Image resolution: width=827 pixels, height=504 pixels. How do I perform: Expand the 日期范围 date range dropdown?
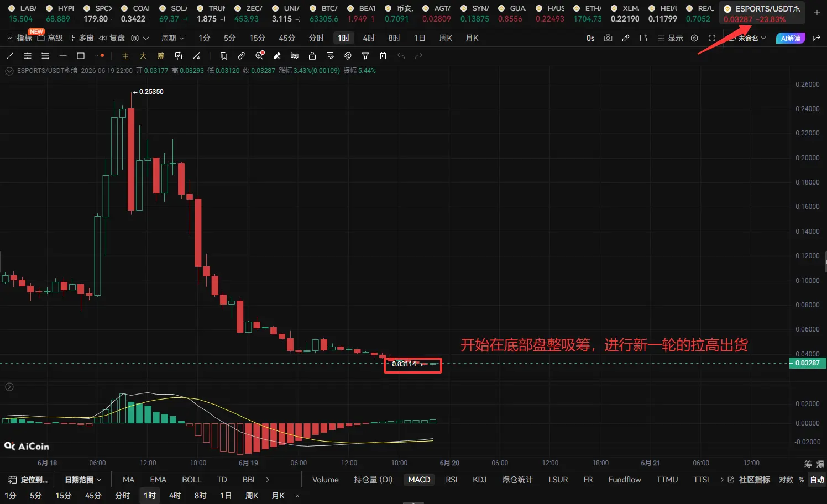(83, 480)
